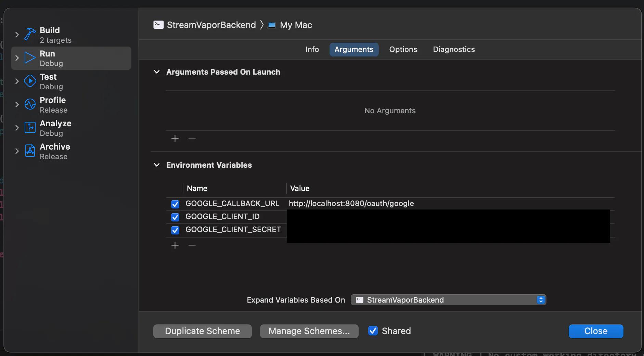Disable the GOOGLE_CALLBACK_URL variable checkbox
644x356 pixels.
[175, 204]
